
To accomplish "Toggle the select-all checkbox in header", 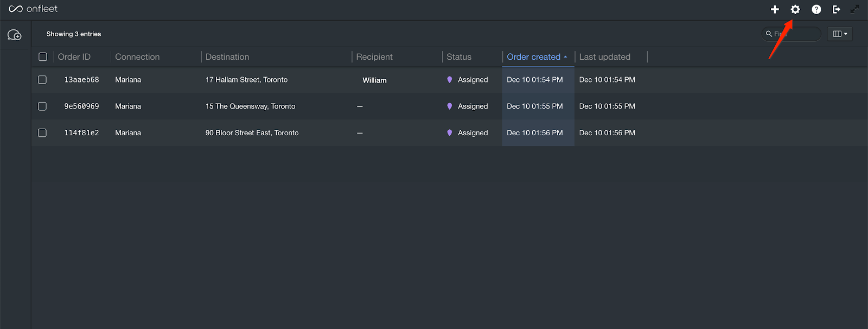I will click(43, 57).
